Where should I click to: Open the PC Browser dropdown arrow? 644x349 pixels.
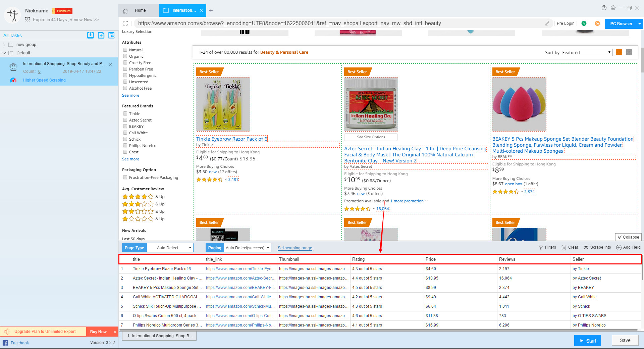[x=640, y=24]
